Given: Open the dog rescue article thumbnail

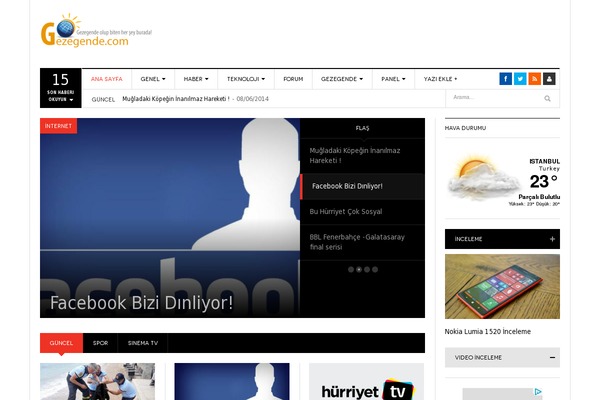Looking at the screenshot, I should point(98,381).
